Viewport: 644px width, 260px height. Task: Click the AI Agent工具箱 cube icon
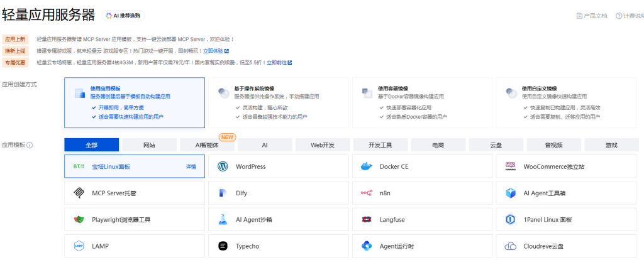pos(511,193)
